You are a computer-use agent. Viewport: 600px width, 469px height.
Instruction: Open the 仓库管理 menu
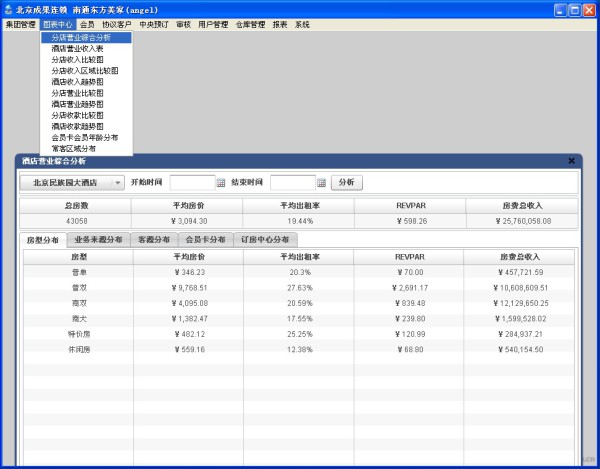[x=250, y=24]
